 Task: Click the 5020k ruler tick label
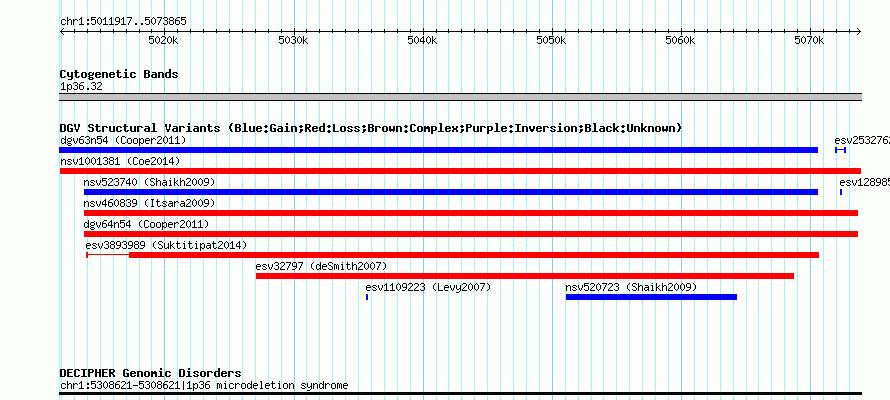[164, 41]
